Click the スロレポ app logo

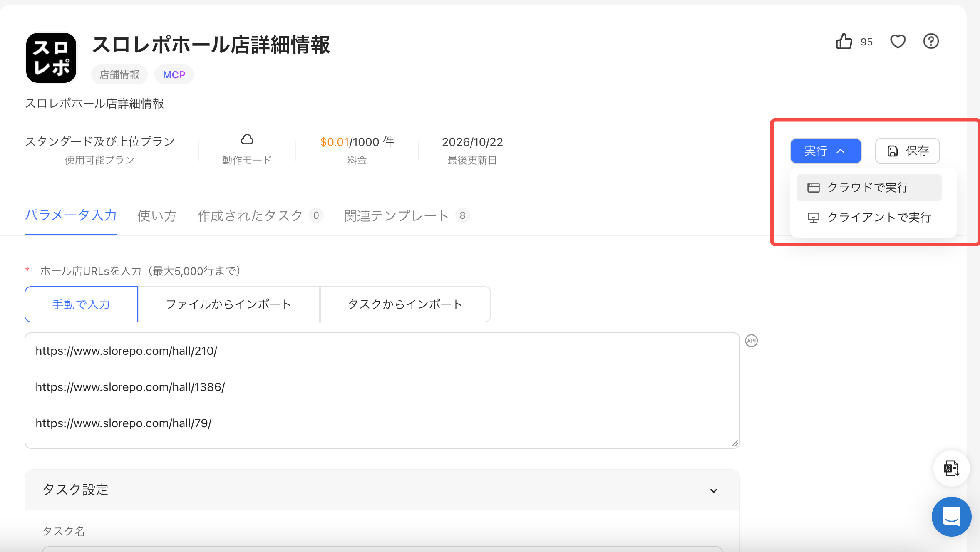[x=51, y=58]
